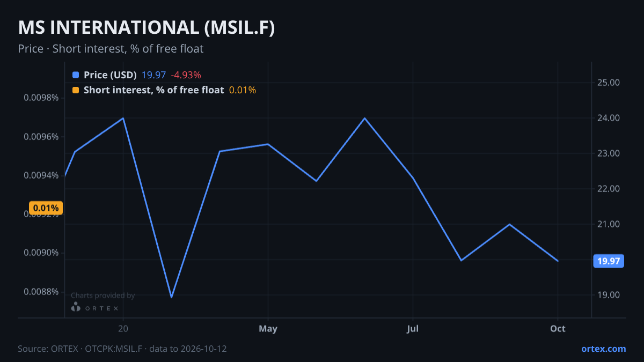Click the 23.00 price axis label
This screenshot has width=644, height=362.
(x=608, y=153)
